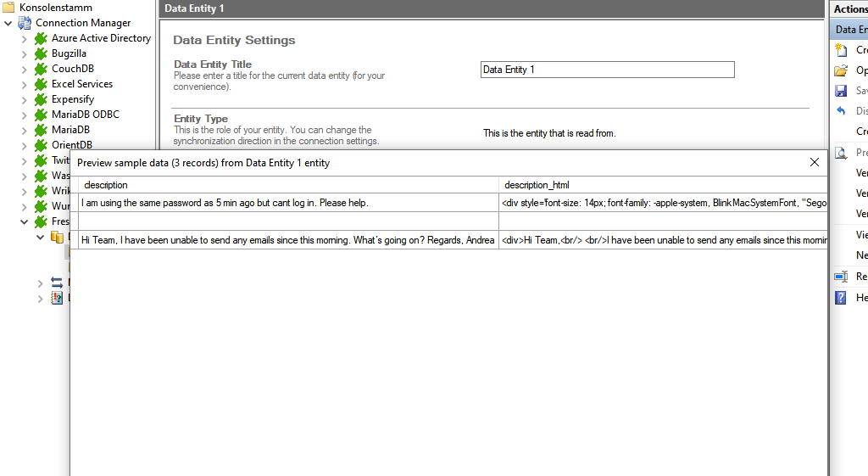The height and width of the screenshot is (476, 868).
Task: Select the 'Hi Team, I have been unable' description cell
Action: [288, 240]
